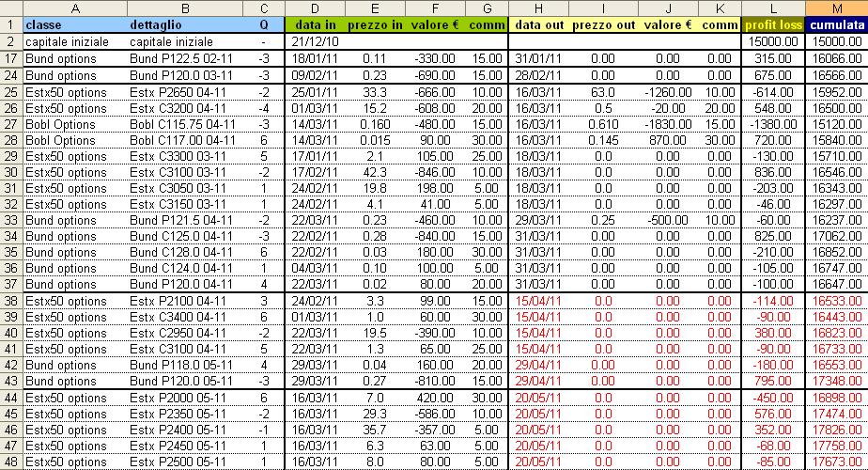This screenshot has width=868, height=470.
Task: Select the row 17 header
Action: [x=10, y=58]
